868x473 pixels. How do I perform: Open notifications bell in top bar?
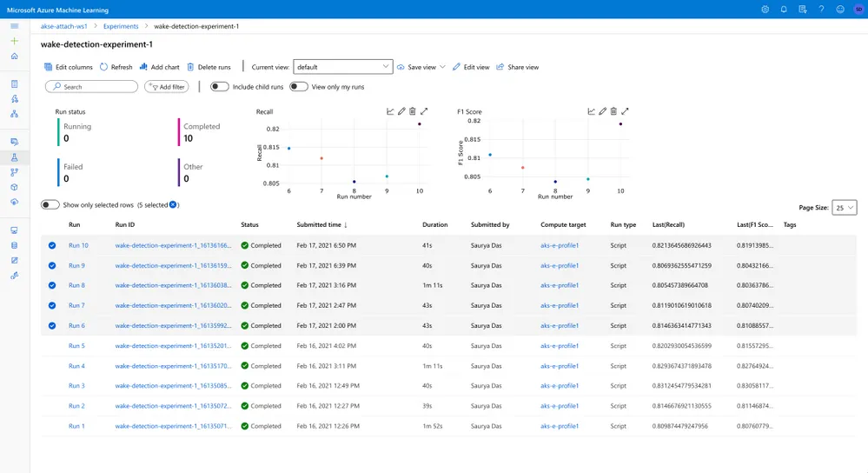[784, 10]
